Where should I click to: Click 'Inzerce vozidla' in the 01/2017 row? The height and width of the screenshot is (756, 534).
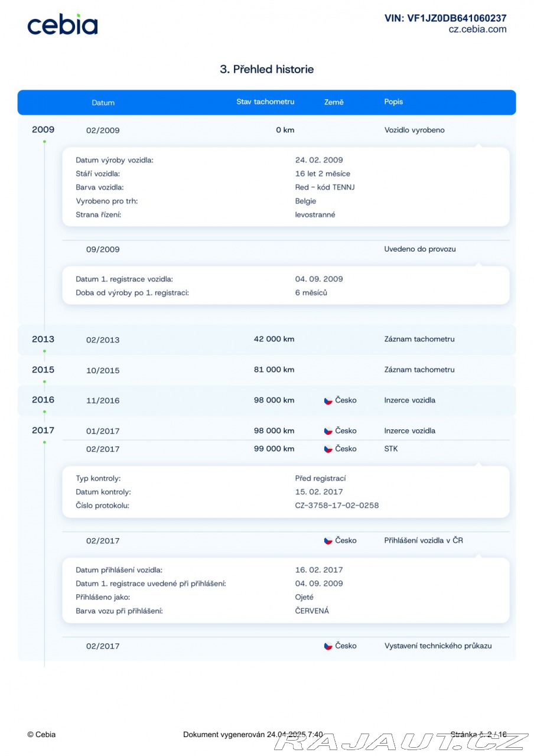410,431
